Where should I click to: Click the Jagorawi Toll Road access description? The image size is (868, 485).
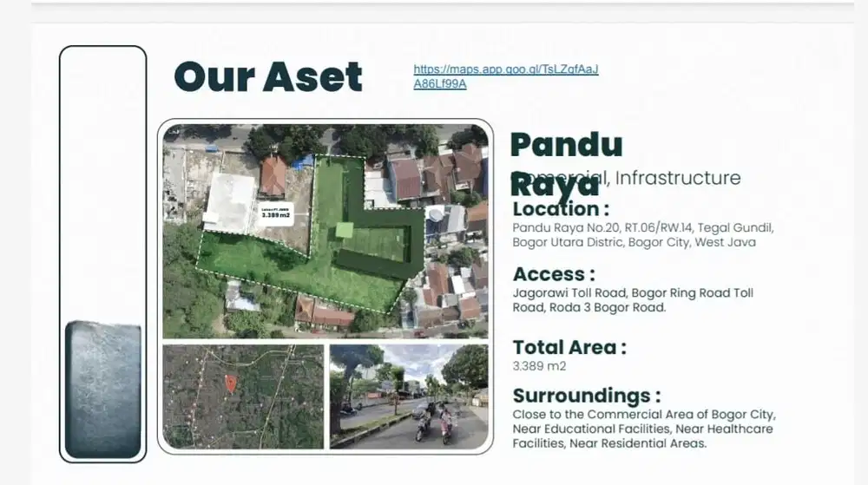[x=633, y=300]
